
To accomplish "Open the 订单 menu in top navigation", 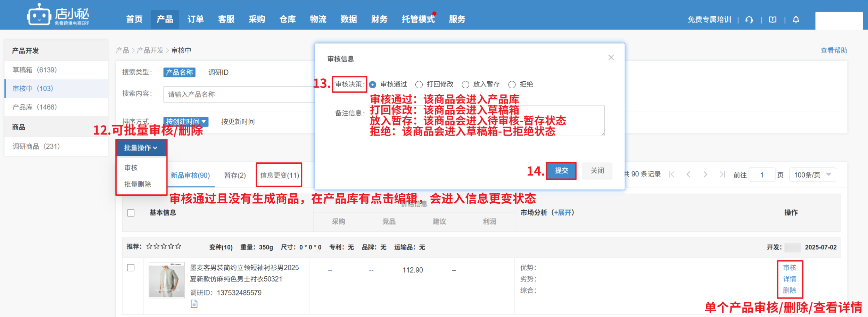I will [196, 19].
